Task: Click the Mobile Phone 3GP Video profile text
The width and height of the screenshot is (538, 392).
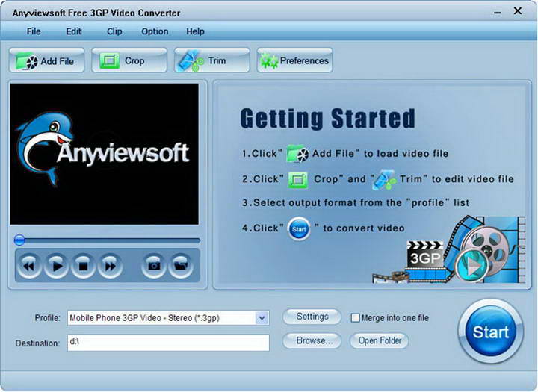Action: tap(144, 318)
